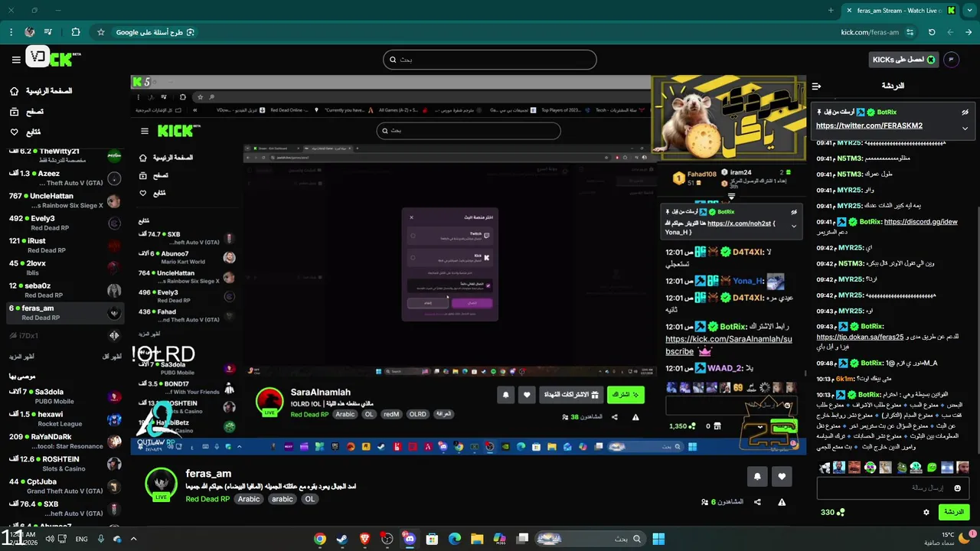
Task: Collapse the chat panel
Action: coord(816,86)
